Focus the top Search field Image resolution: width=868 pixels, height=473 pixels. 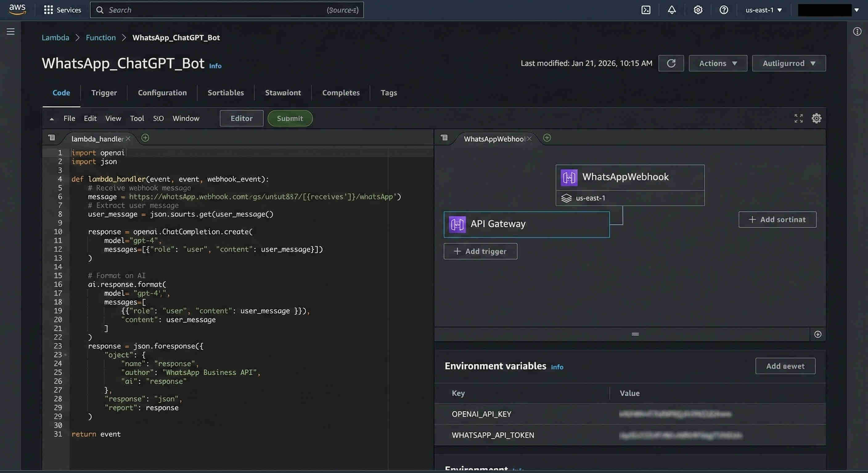pyautogui.click(x=227, y=10)
